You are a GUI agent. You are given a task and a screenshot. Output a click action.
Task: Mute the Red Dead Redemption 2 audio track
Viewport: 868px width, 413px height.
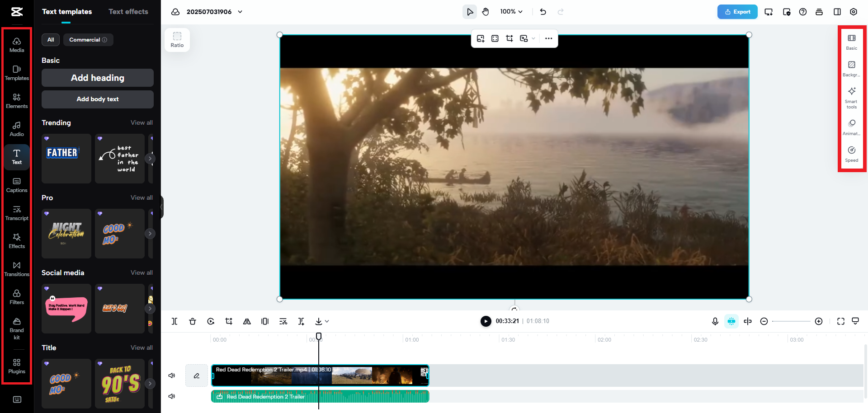click(x=172, y=396)
